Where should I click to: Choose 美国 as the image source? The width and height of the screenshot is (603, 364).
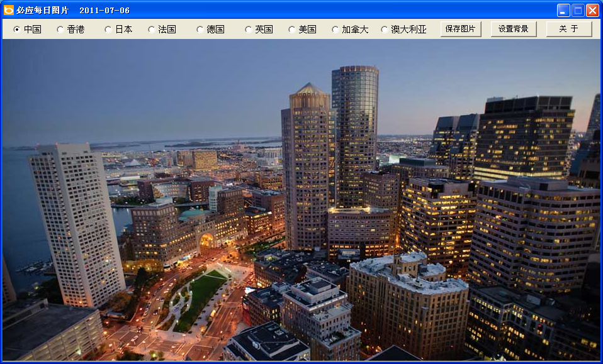coord(292,30)
